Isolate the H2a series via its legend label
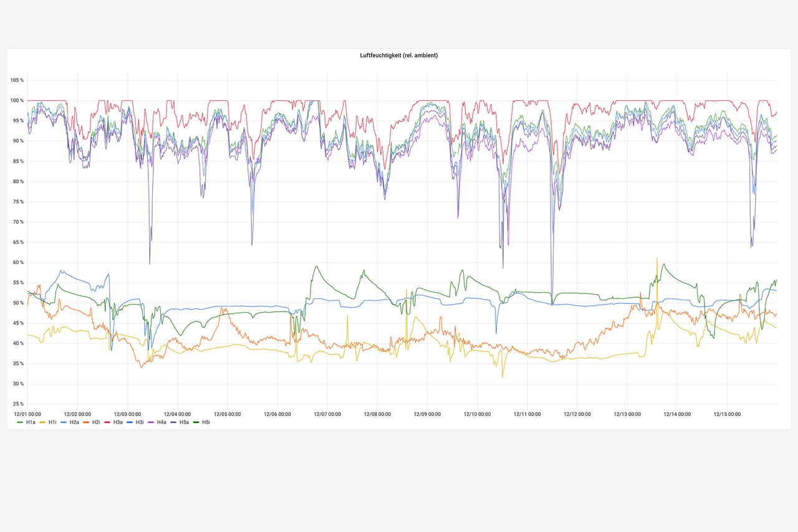The height and width of the screenshot is (532, 798). click(x=74, y=422)
